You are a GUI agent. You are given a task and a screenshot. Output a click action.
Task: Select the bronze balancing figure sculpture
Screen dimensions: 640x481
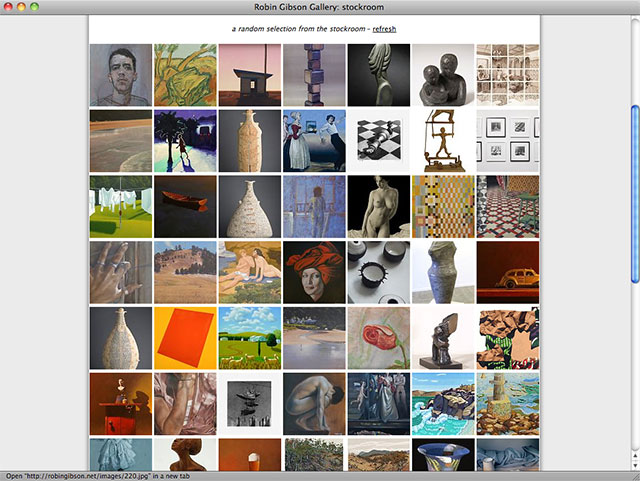click(443, 141)
